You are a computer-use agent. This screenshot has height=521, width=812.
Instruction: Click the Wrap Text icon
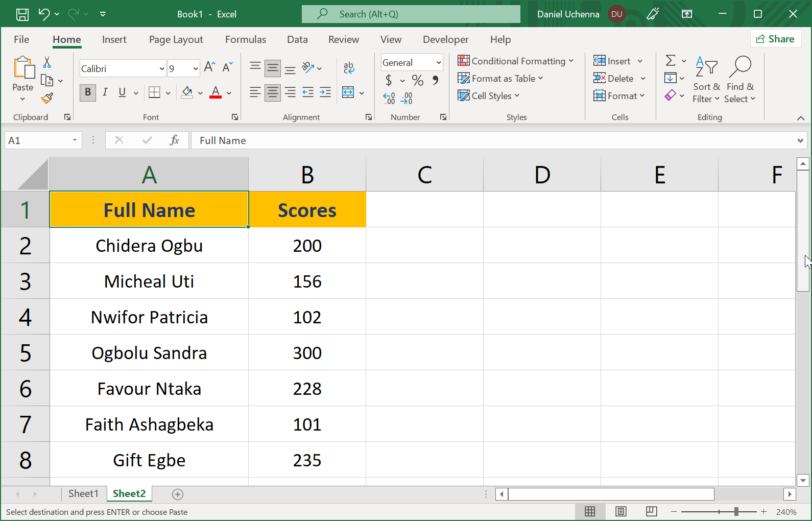[x=349, y=67]
